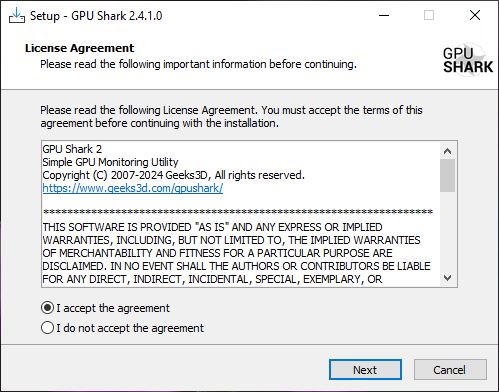Image resolution: width=499 pixels, height=392 pixels.
Task: Close the Setup window with X
Action: click(x=475, y=15)
